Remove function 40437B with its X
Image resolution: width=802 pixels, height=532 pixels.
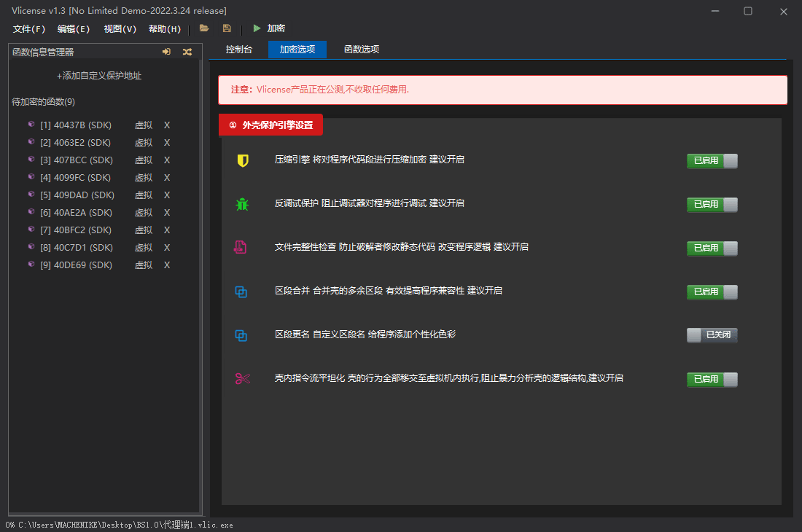(167, 125)
